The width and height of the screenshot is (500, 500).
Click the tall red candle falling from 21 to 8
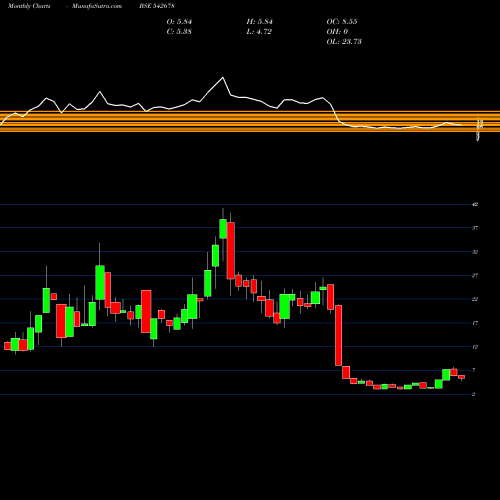pos(338,335)
